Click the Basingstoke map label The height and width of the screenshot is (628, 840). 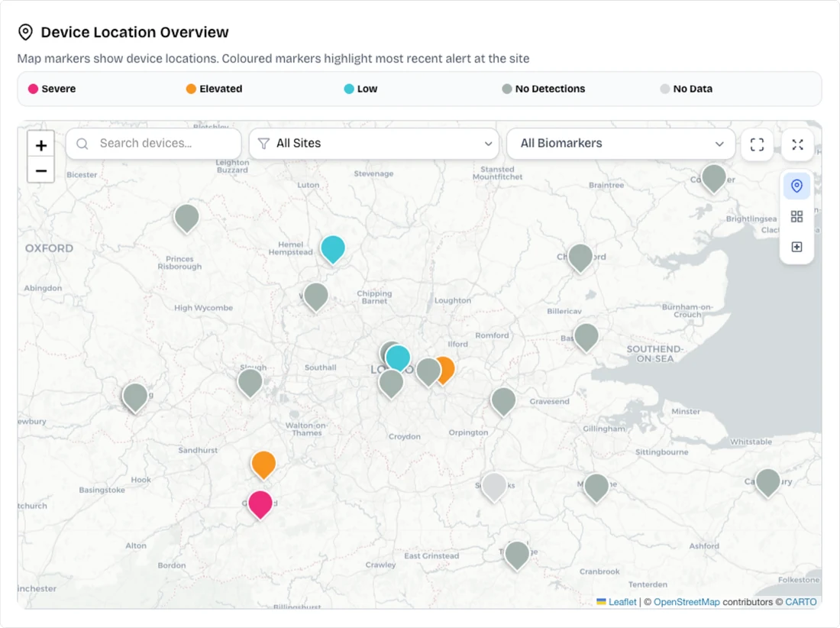coord(102,490)
